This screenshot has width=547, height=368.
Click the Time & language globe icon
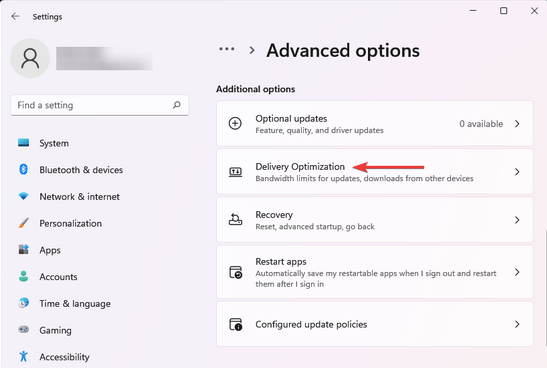(23, 303)
